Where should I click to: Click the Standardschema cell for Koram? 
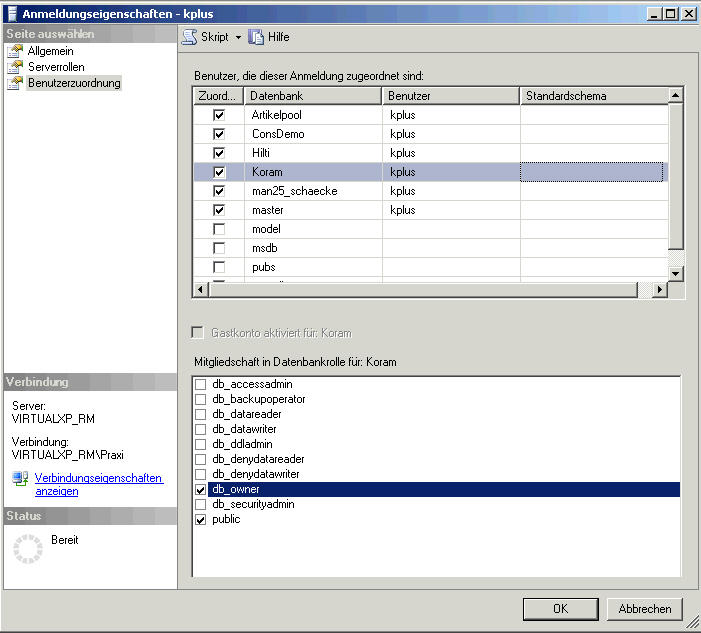pyautogui.click(x=591, y=172)
